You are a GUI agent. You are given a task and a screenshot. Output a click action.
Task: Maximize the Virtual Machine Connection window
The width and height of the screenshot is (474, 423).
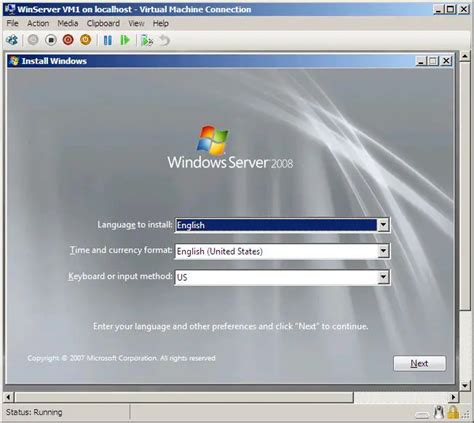tap(450, 9)
